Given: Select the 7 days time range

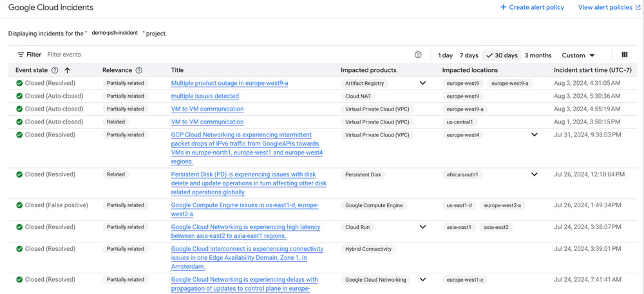Looking at the screenshot, I should tap(469, 55).
